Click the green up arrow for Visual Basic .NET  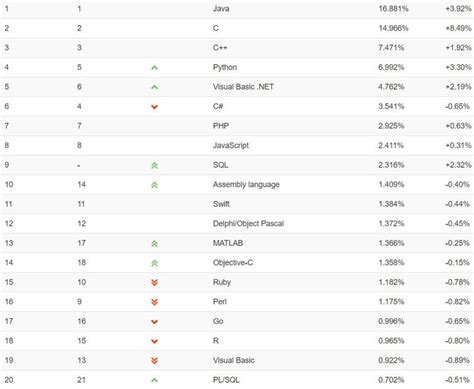tap(154, 87)
